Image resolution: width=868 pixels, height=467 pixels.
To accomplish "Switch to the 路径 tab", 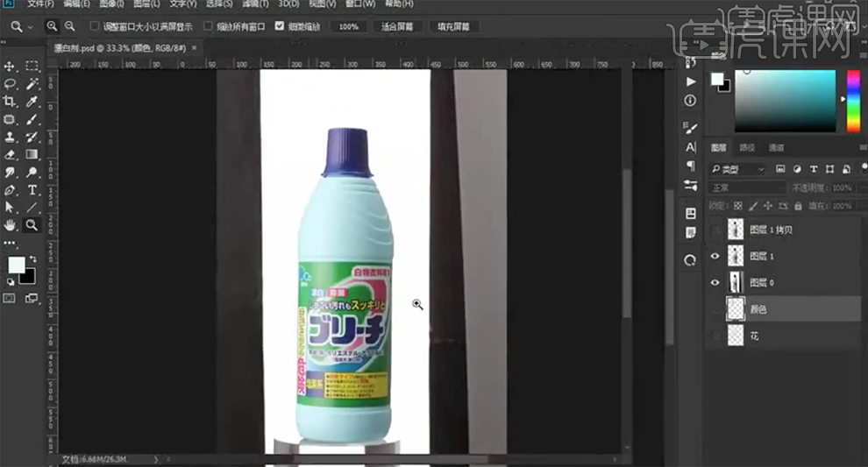I will pos(746,147).
